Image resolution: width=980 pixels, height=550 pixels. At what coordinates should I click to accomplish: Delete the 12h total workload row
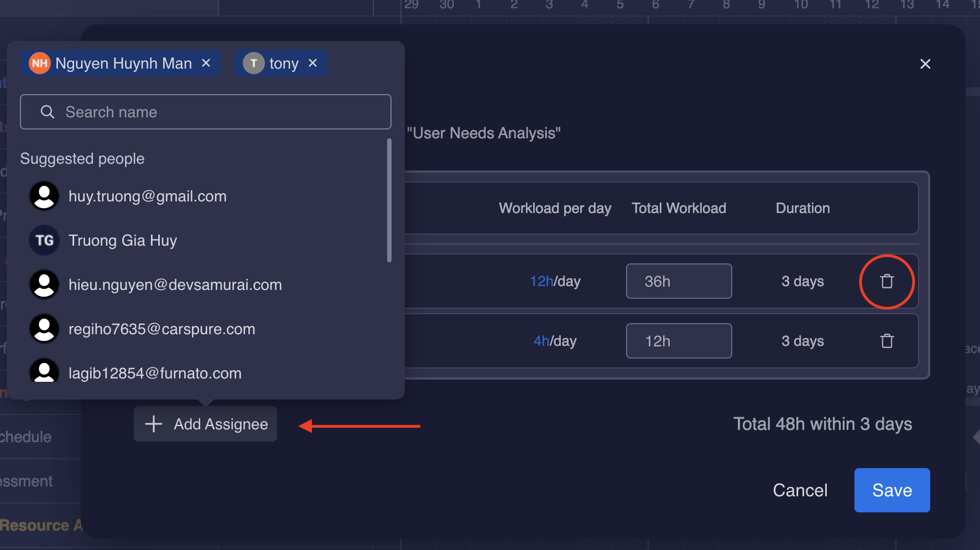(887, 341)
